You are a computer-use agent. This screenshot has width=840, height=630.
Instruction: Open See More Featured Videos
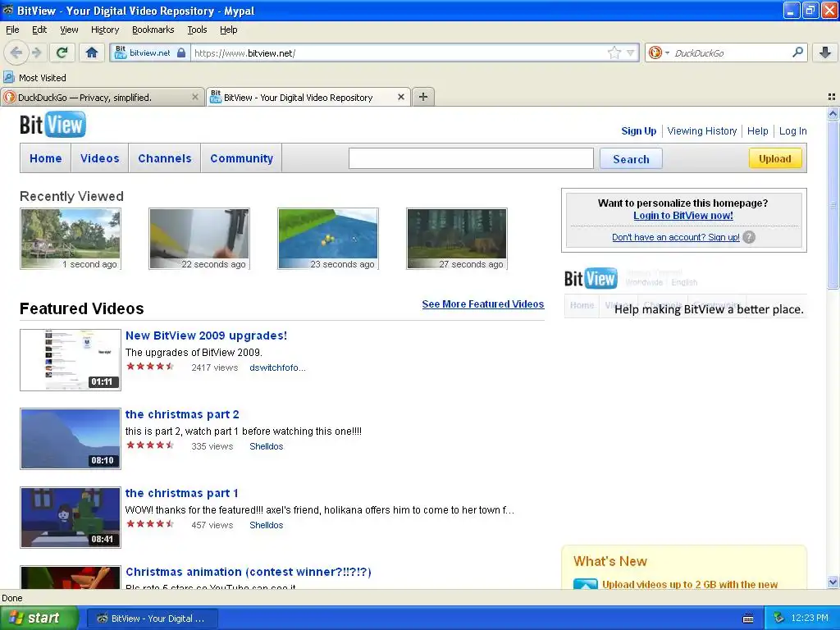coord(482,304)
